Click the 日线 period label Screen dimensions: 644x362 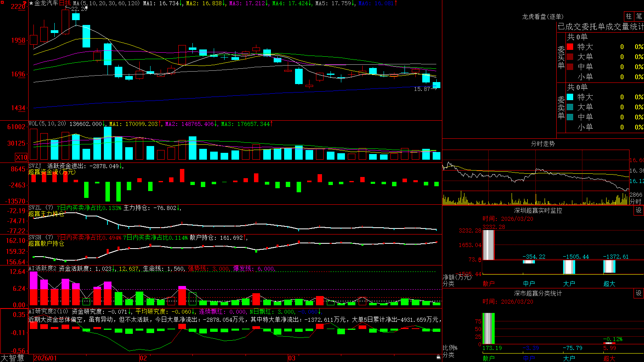pos(65,3)
